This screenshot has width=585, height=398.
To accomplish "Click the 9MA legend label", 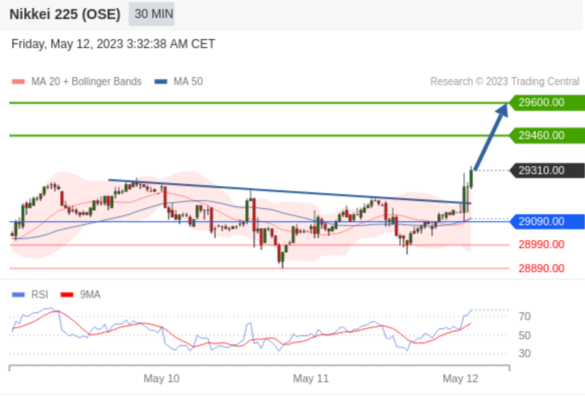I will (x=90, y=295).
